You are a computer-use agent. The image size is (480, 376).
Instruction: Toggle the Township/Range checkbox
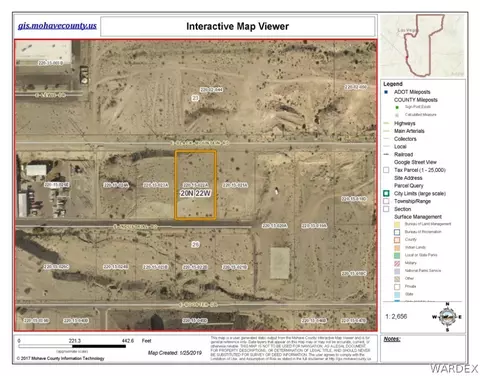(386, 201)
